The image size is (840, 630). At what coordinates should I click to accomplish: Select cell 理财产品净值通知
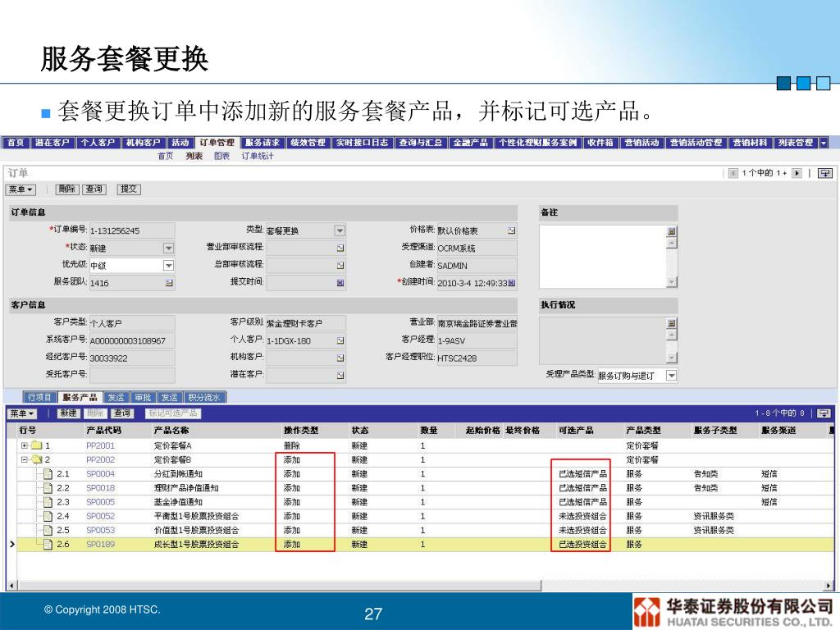coord(186,488)
